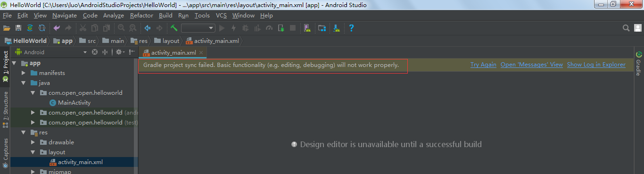Click the Replace icon in toolbar
Screen dimensions: 644x174
[133, 28]
